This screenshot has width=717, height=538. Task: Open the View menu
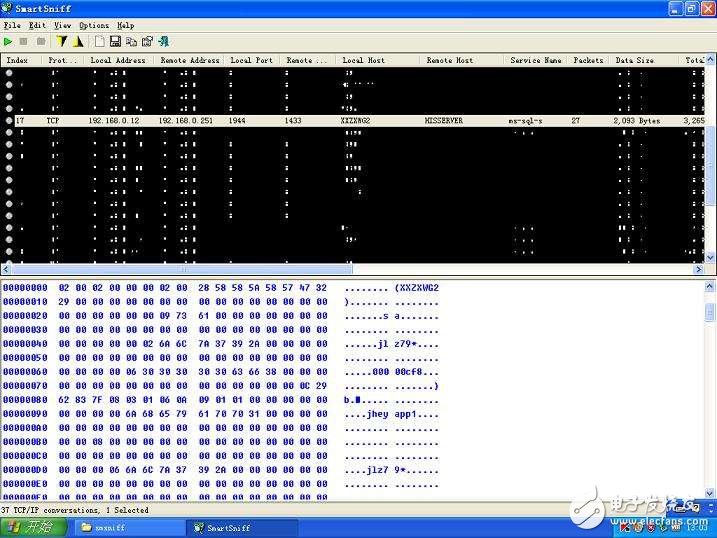[x=62, y=25]
